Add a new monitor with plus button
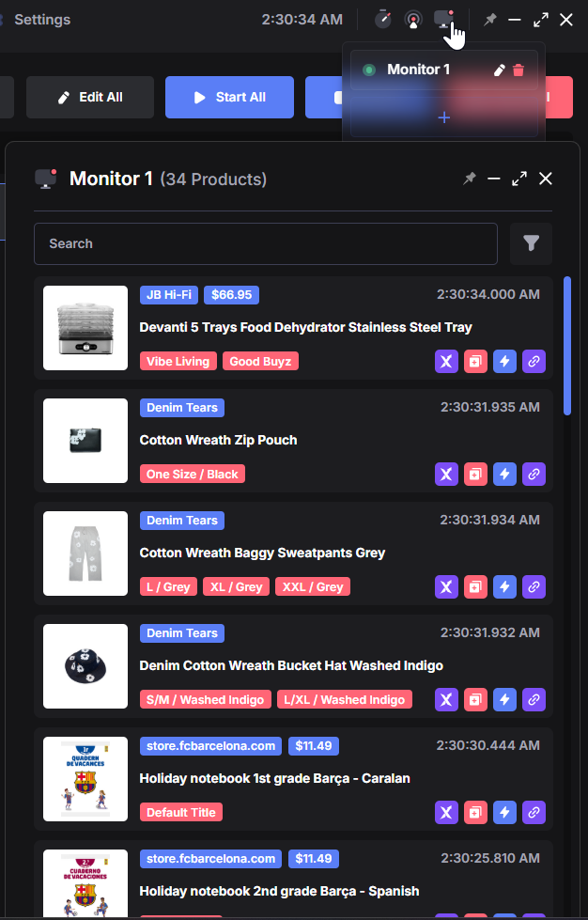The height and width of the screenshot is (920, 588). point(443,117)
